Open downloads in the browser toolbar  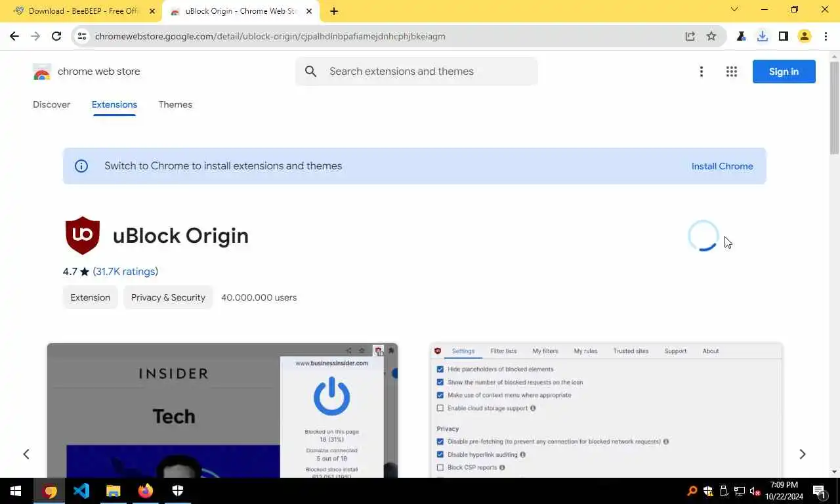tap(763, 36)
